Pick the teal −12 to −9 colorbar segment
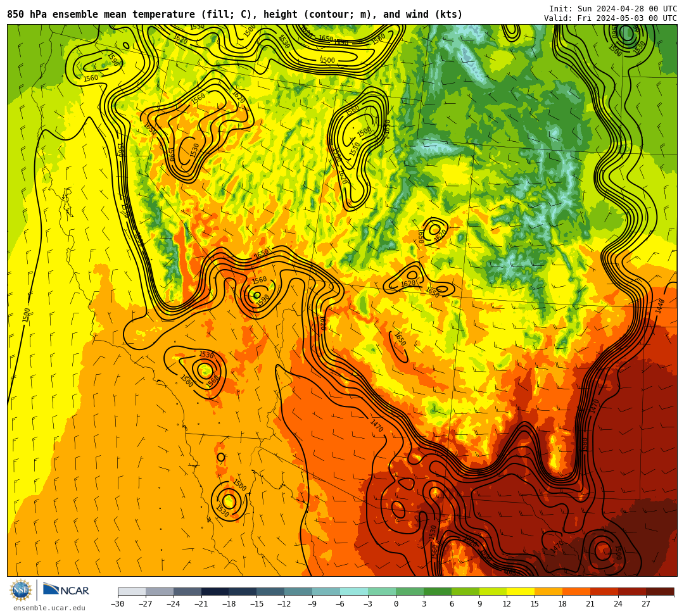684x616 pixels. click(x=299, y=591)
